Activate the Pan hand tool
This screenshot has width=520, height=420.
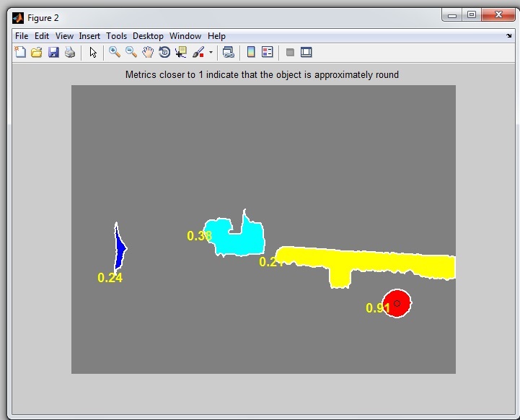pyautogui.click(x=148, y=52)
